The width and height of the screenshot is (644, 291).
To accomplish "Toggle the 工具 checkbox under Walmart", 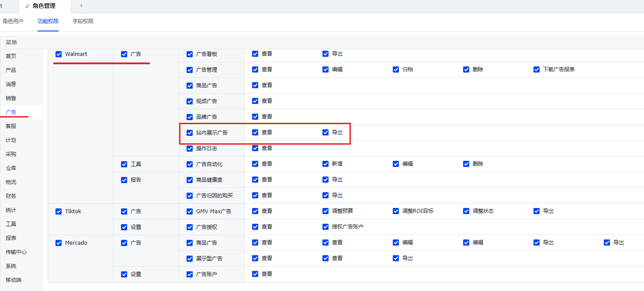I will 124,164.
